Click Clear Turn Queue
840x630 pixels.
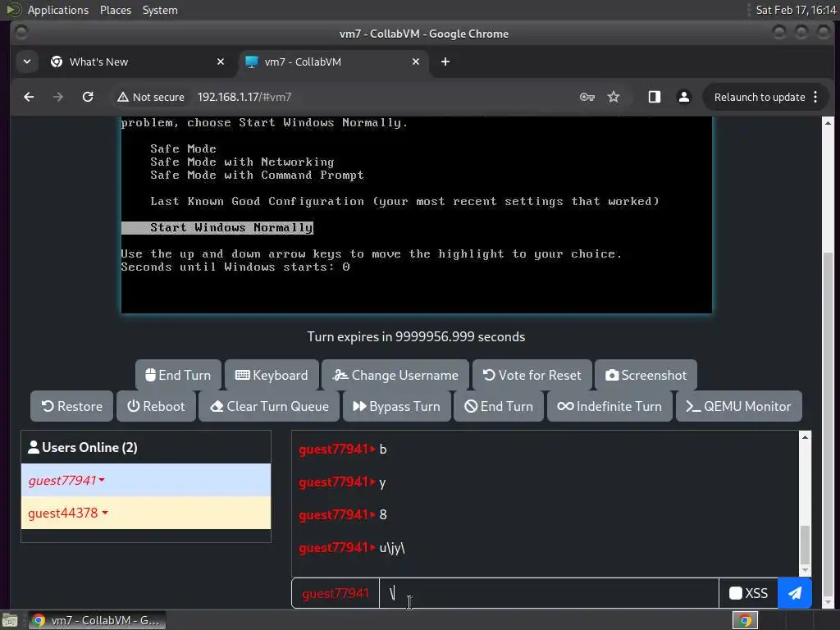coord(269,406)
